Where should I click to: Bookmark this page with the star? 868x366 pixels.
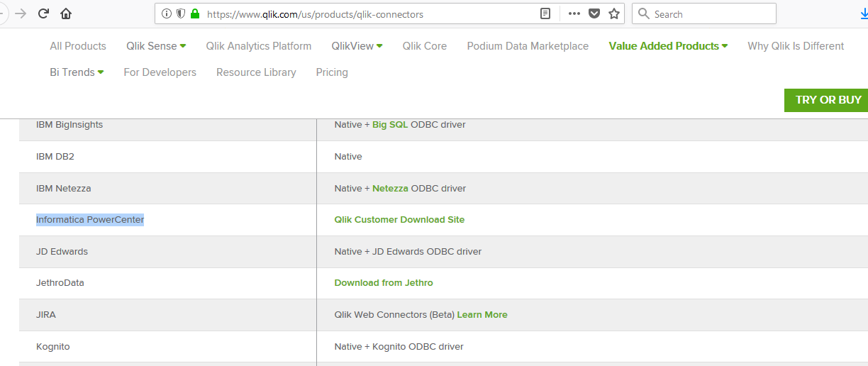614,13
